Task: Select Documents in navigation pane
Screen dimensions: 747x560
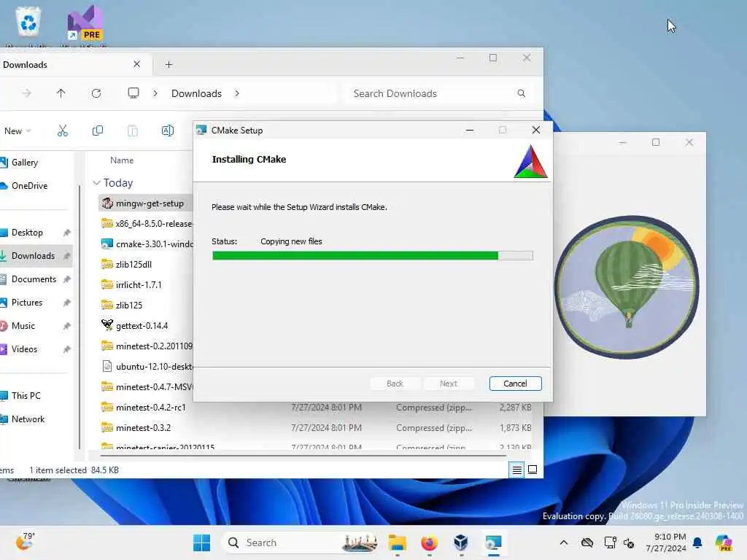Action: (34, 279)
